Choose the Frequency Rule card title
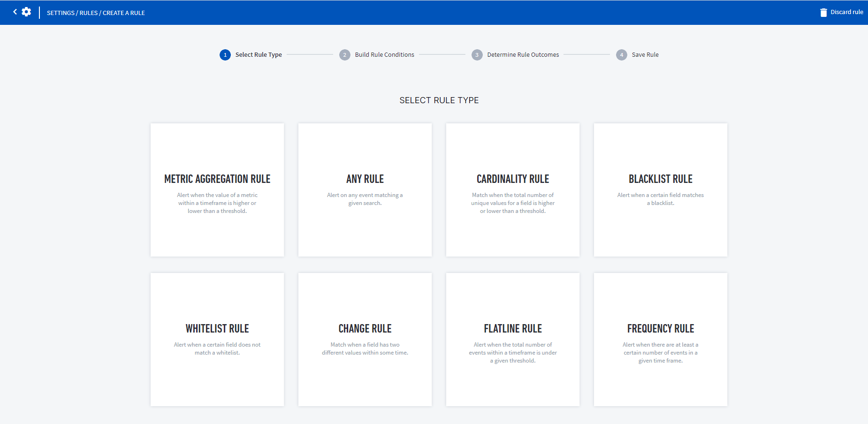 point(661,329)
